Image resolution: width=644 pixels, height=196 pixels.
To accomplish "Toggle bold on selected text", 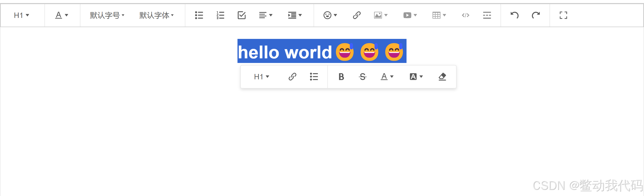I will (341, 77).
